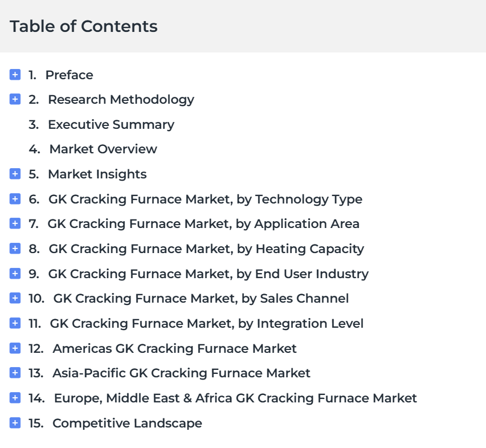Click plus icon beside End User Industry

click(15, 274)
